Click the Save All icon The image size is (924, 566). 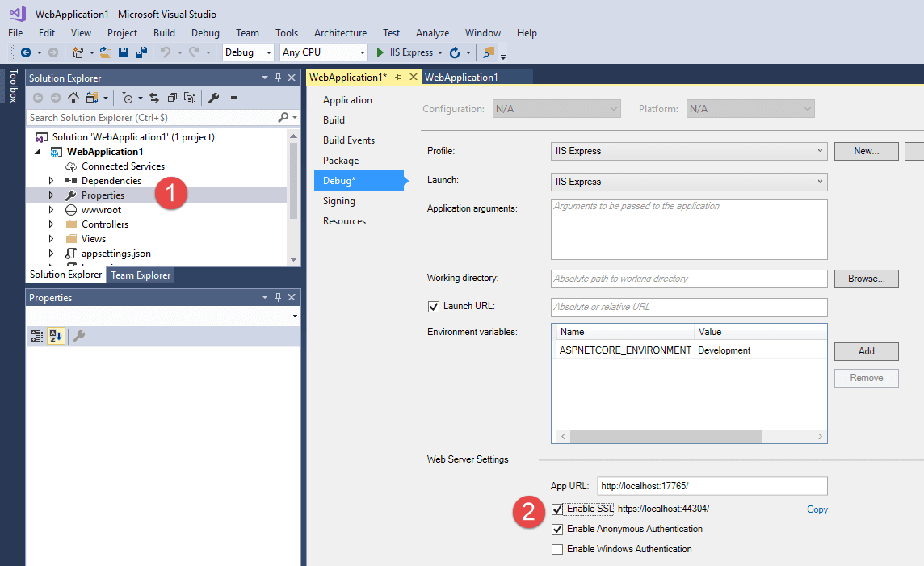[141, 52]
